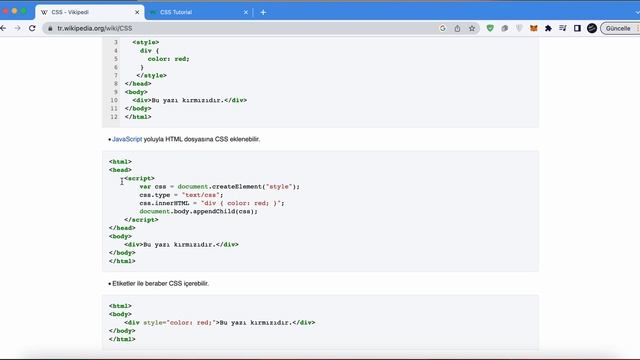640x360 pixels.
Task: Go forward to the next page
Action: coord(17,28)
